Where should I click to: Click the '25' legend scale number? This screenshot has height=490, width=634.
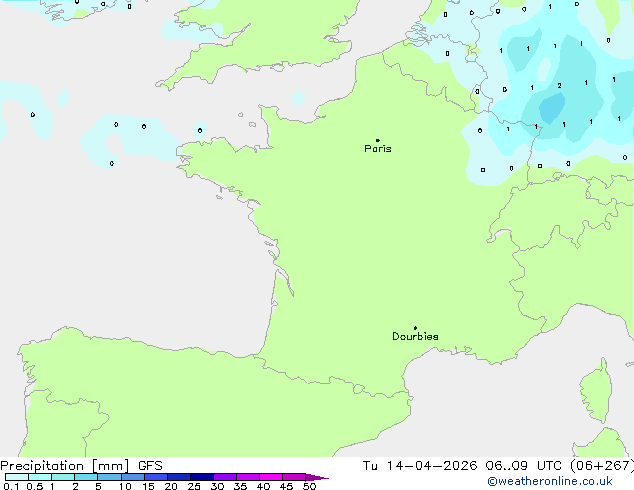coord(194,486)
